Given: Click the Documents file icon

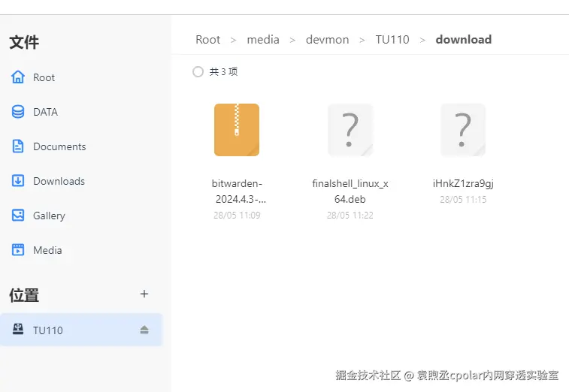Looking at the screenshot, I should coord(18,146).
